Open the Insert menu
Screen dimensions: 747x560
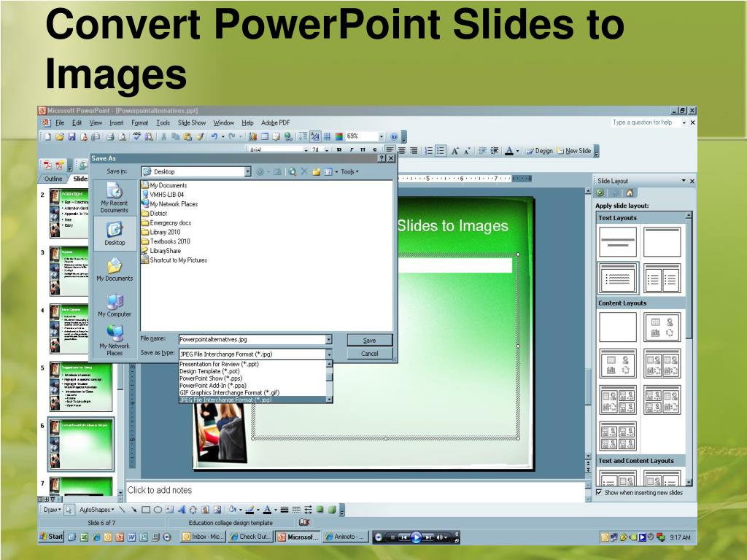pyautogui.click(x=116, y=122)
